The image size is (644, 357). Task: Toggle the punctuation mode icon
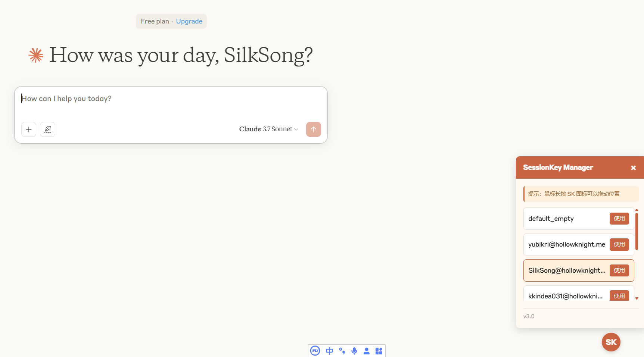[342, 351]
